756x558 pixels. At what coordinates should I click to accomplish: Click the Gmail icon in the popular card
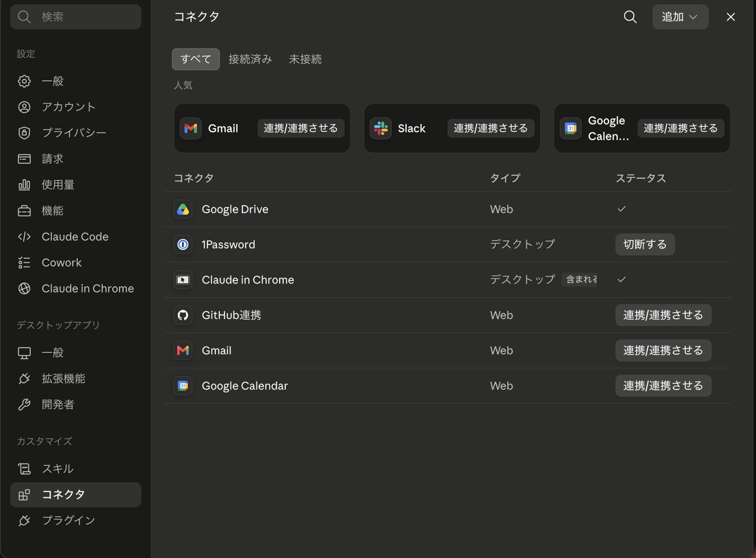(x=191, y=128)
